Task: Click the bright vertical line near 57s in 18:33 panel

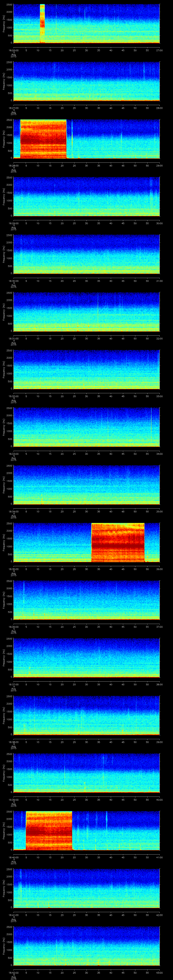Action: 151,426
